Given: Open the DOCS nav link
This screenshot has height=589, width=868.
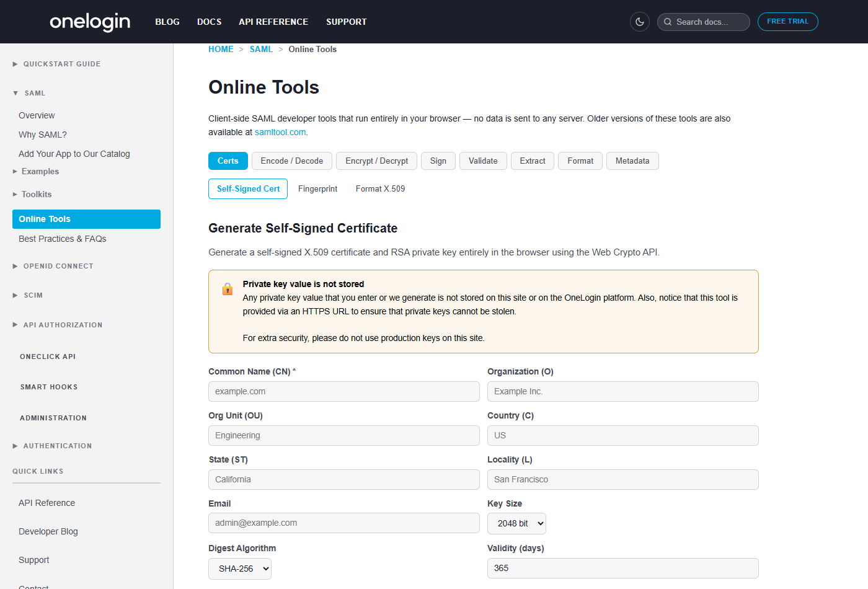Looking at the screenshot, I should tap(210, 22).
